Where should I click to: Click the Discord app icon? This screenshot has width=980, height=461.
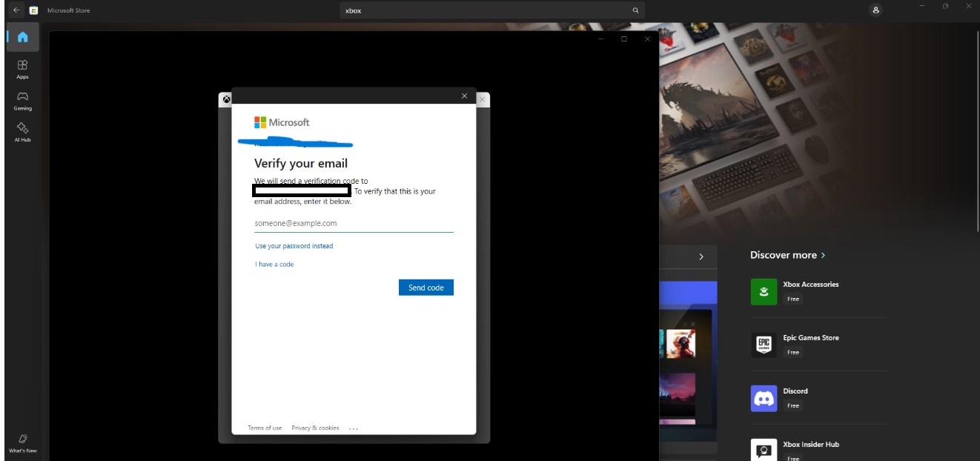click(x=764, y=400)
